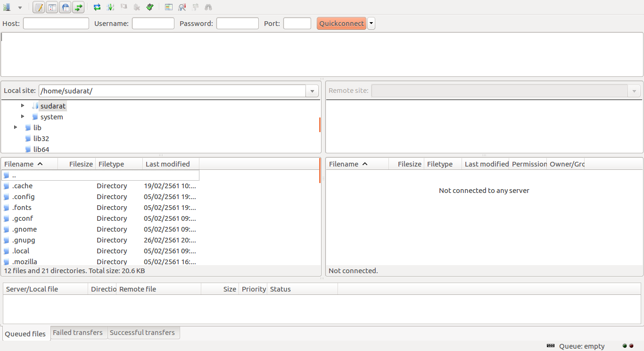Open the Site Manager dropdown arrow
This screenshot has height=351, width=644.
20,8
